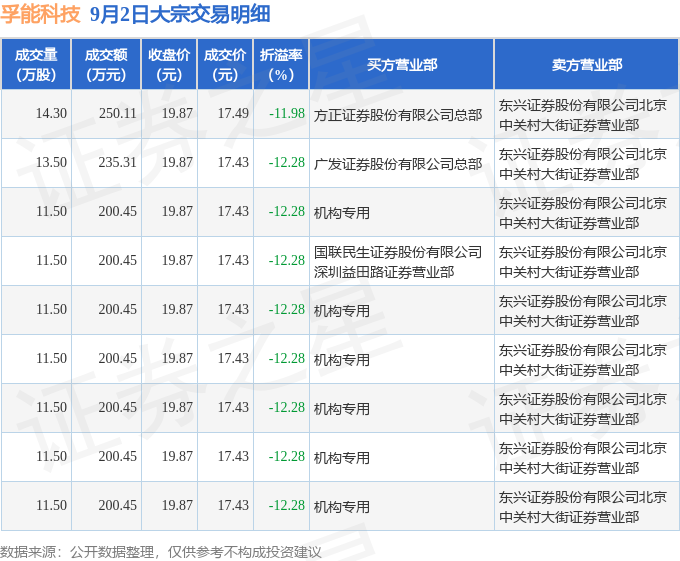This screenshot has width=680, height=561.
Task: Select the 成交额(万元) column header
Action: [x=106, y=65]
